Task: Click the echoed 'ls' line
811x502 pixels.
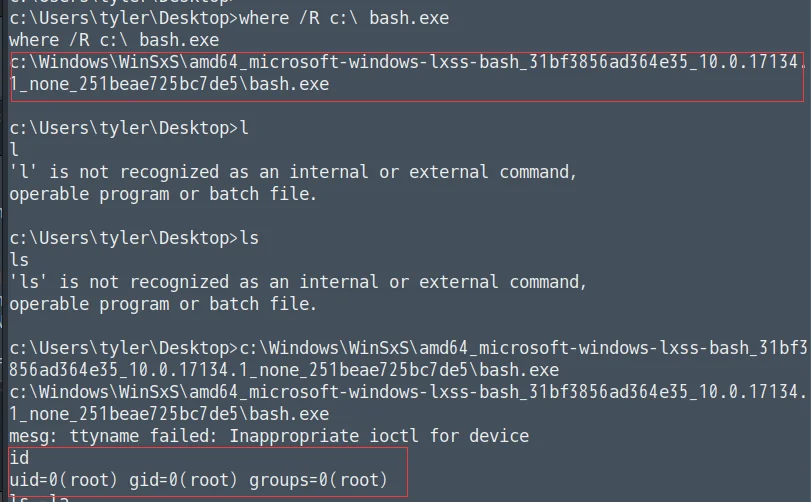Action: [19, 260]
